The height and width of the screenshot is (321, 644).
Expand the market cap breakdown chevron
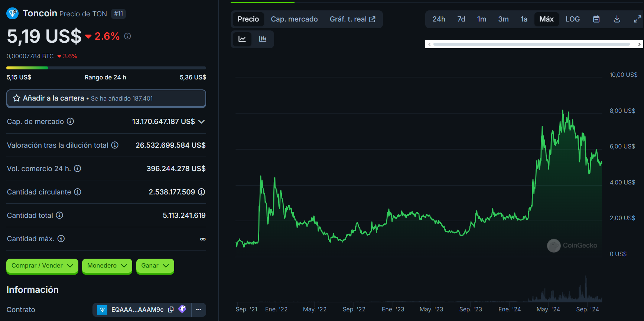(x=202, y=121)
